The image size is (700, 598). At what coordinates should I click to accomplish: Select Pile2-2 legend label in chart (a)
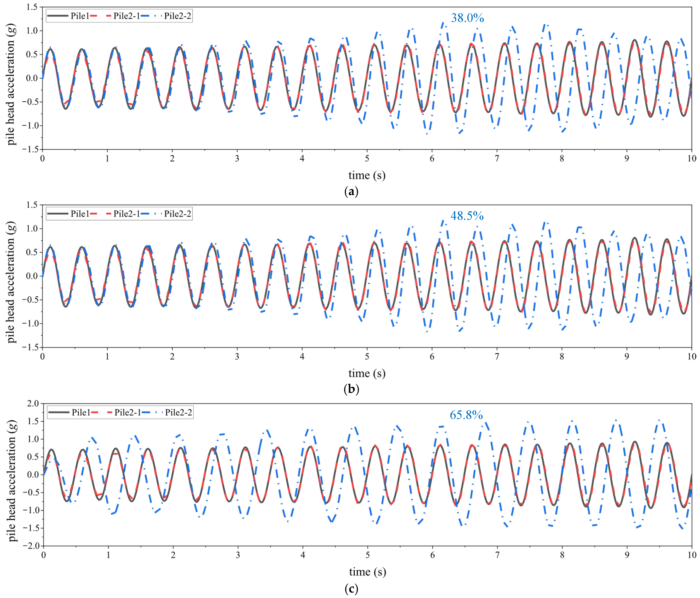click(178, 16)
